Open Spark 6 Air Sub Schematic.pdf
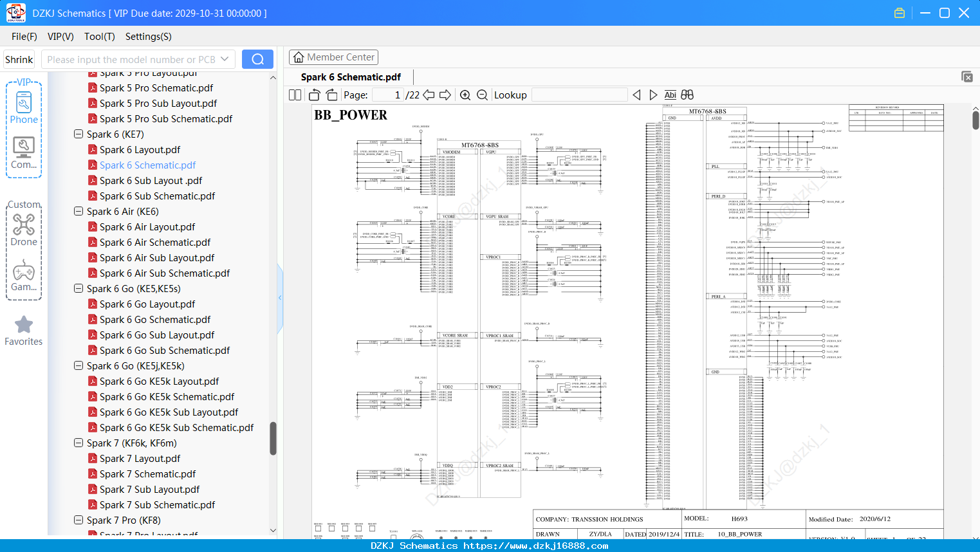 click(x=165, y=273)
